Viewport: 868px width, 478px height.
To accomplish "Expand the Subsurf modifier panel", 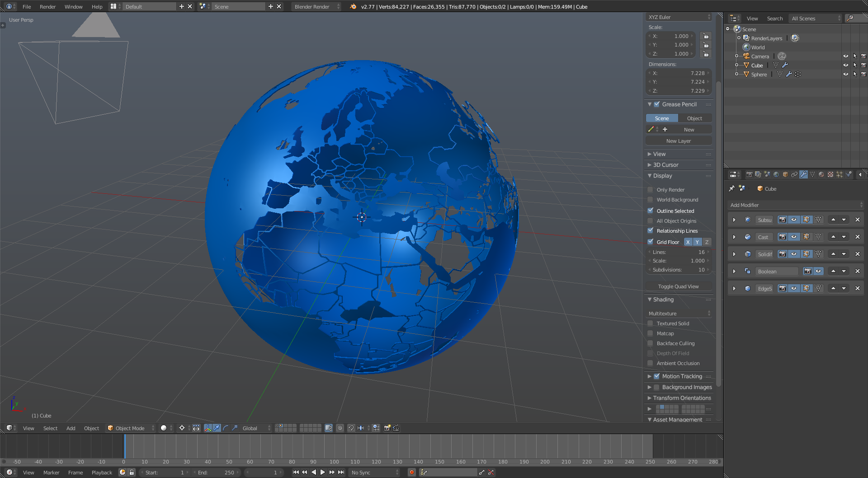I will (734, 220).
